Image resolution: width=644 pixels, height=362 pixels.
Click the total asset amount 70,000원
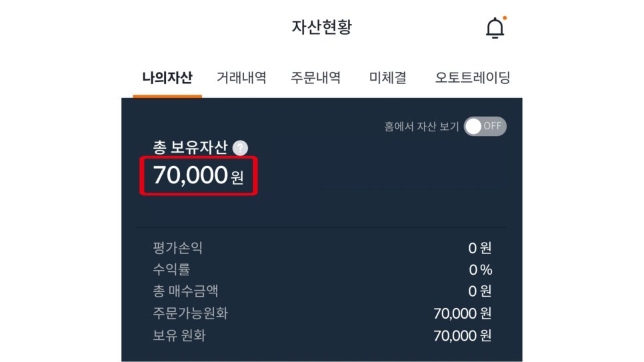point(198,176)
